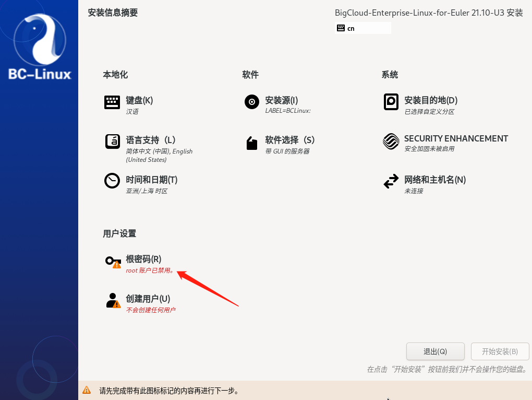Click the create user person icon
This screenshot has height=400, width=532.
(113, 300)
